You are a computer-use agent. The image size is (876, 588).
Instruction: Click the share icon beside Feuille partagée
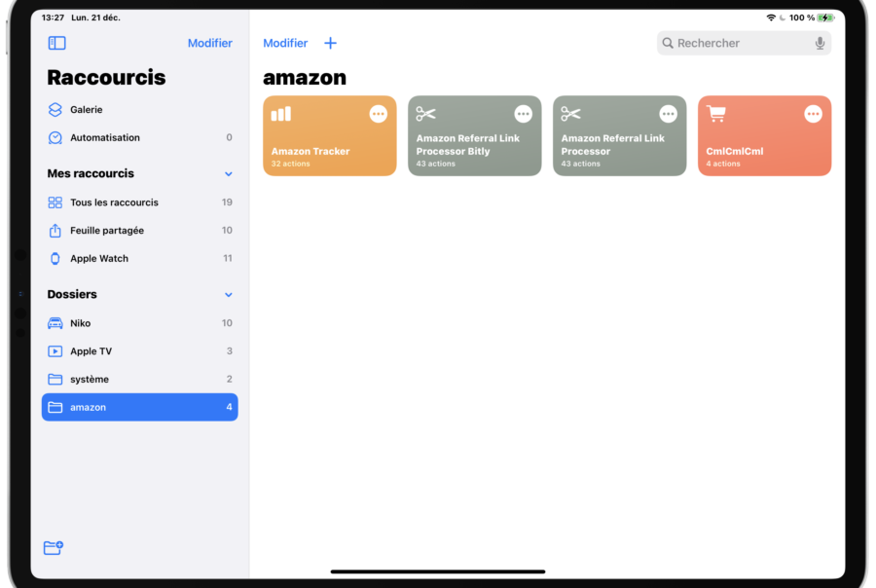coord(55,231)
